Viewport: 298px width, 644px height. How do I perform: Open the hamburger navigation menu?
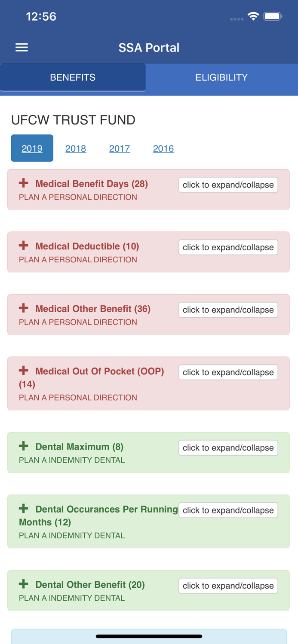(21, 47)
